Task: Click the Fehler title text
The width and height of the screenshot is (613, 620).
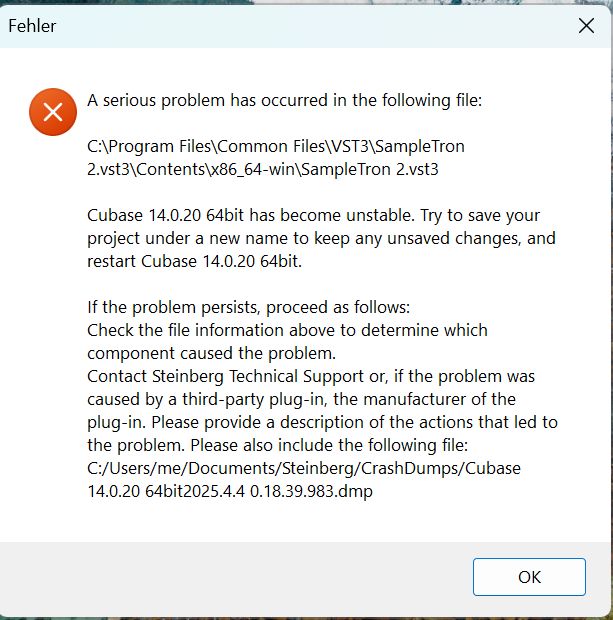Action: (x=32, y=26)
